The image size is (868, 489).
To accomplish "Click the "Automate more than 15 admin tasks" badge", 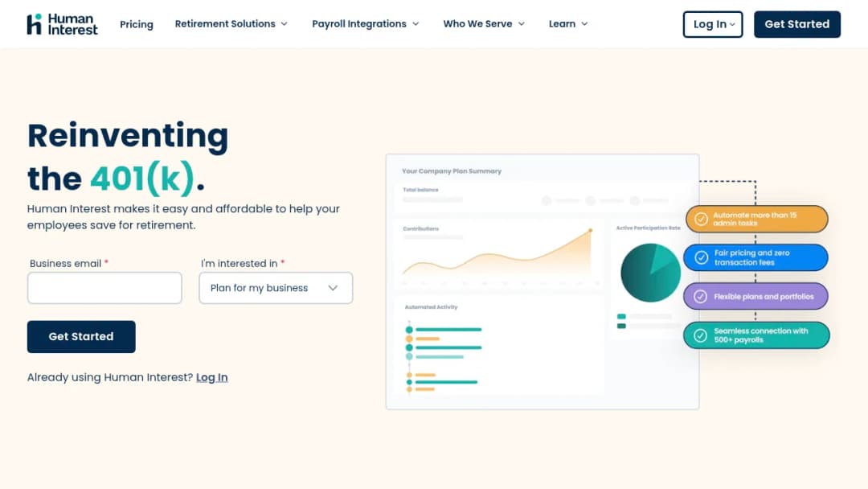I will point(757,219).
